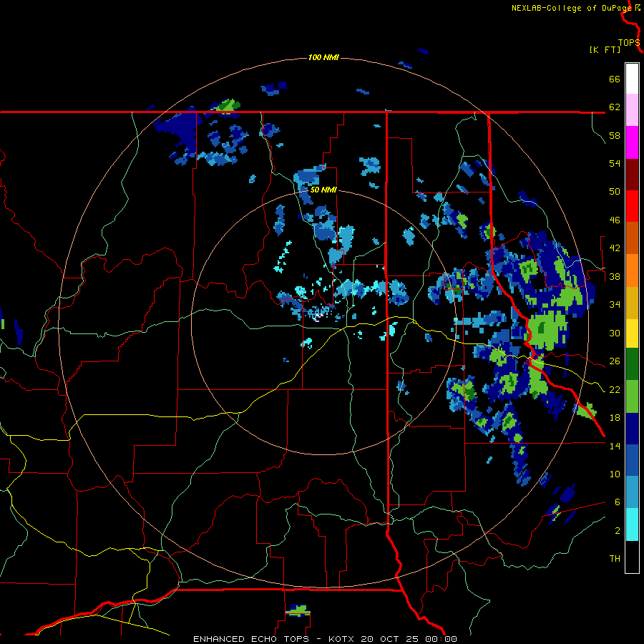Click the "[K FT]" units label
644x644 pixels.
[x=605, y=49]
